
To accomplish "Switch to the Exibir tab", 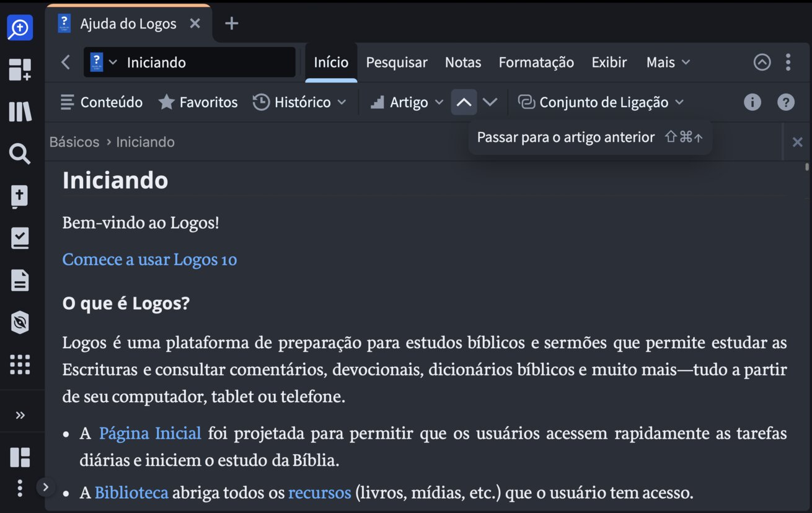I will click(609, 62).
